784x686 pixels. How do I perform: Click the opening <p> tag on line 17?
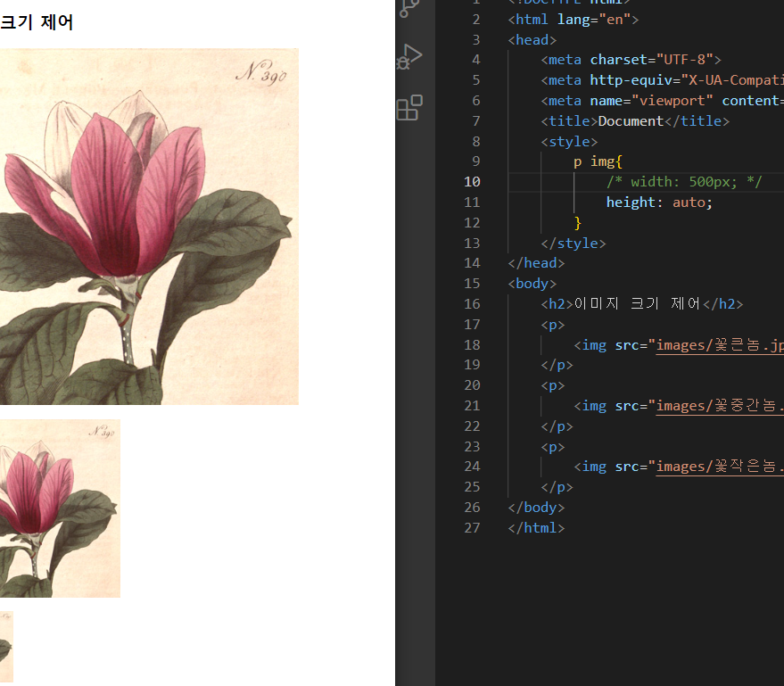tap(552, 325)
